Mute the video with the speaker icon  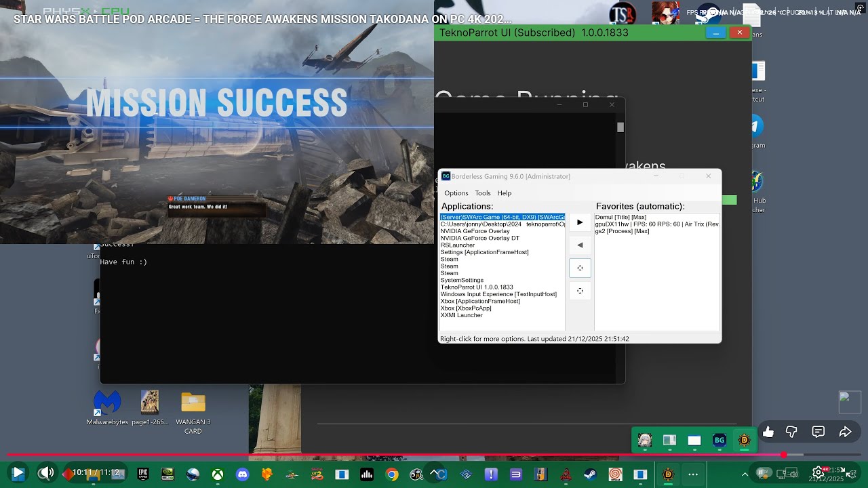[x=45, y=472]
